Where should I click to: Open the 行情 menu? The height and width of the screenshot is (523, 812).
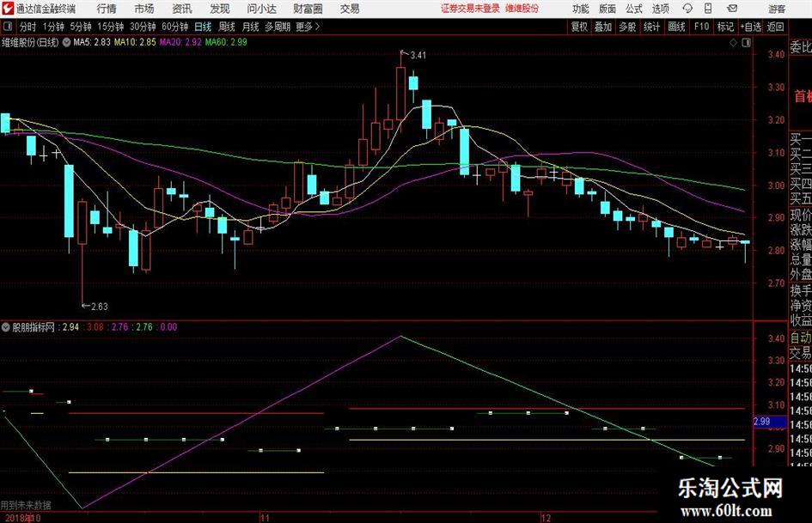pyautogui.click(x=107, y=9)
